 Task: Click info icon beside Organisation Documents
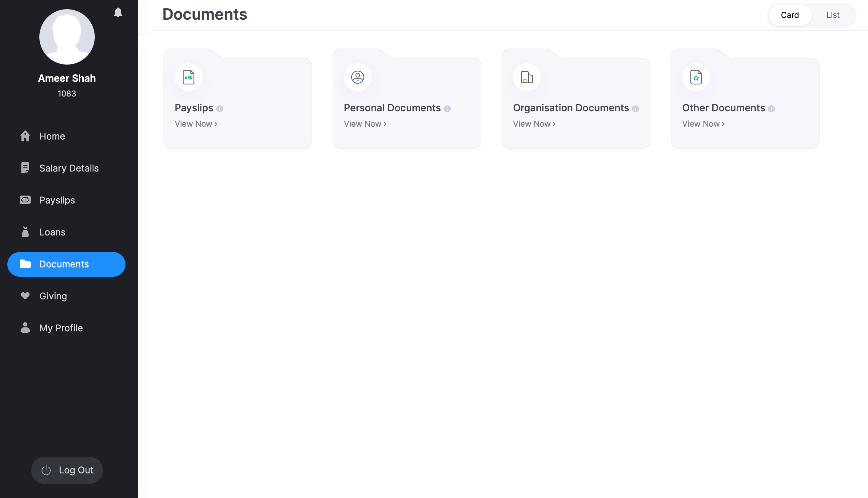tap(635, 109)
